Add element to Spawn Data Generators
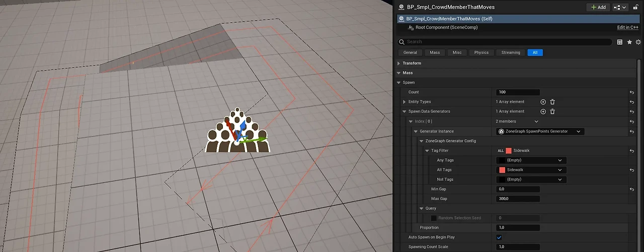Viewport: 644px width, 252px height. pos(543,111)
